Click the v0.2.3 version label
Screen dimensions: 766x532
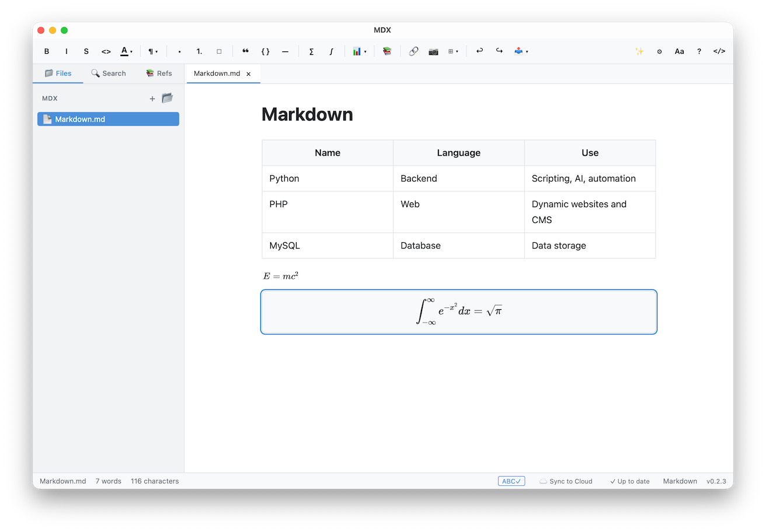(x=716, y=481)
